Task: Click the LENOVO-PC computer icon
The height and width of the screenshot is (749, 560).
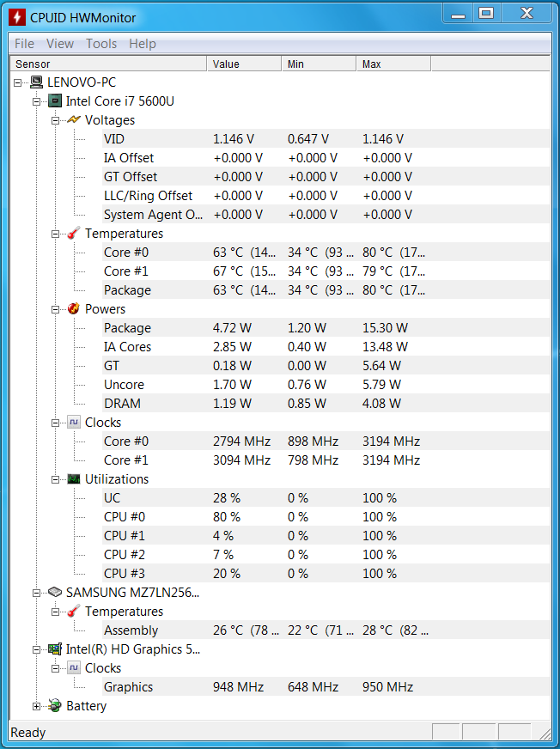Action: [x=36, y=82]
